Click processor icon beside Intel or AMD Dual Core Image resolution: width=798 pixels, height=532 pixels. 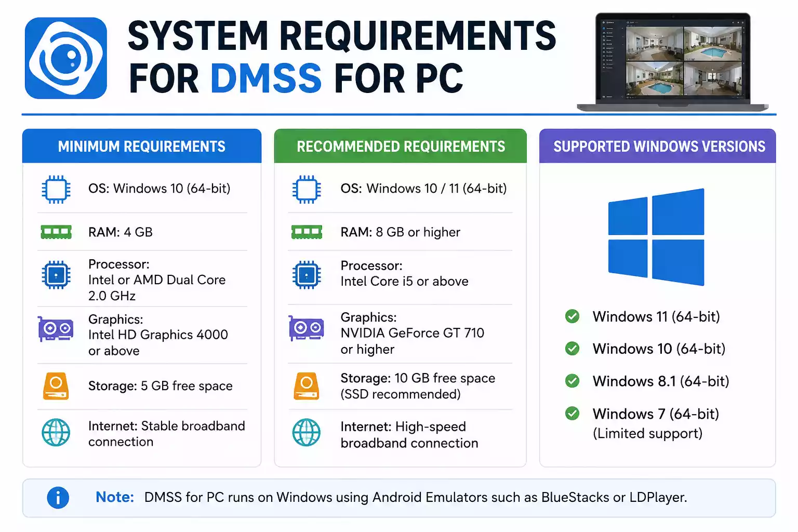(56, 275)
